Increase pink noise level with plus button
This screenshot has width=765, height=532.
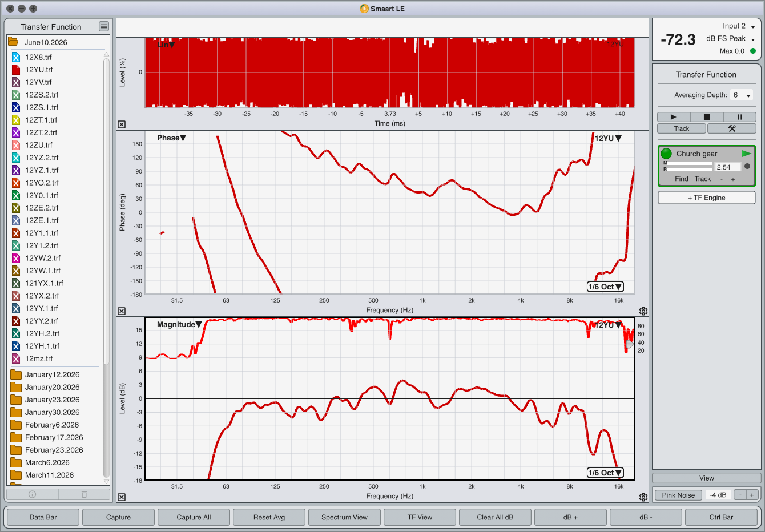[x=752, y=495]
